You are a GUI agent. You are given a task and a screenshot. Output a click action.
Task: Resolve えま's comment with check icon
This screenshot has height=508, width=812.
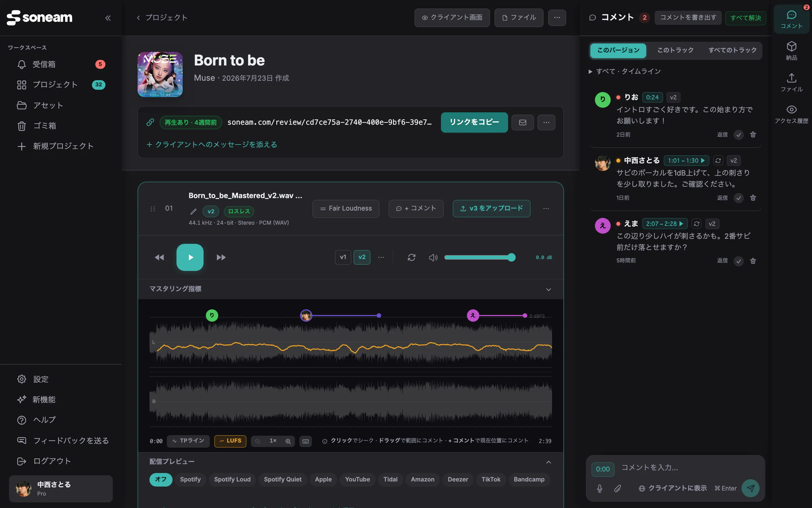click(738, 261)
